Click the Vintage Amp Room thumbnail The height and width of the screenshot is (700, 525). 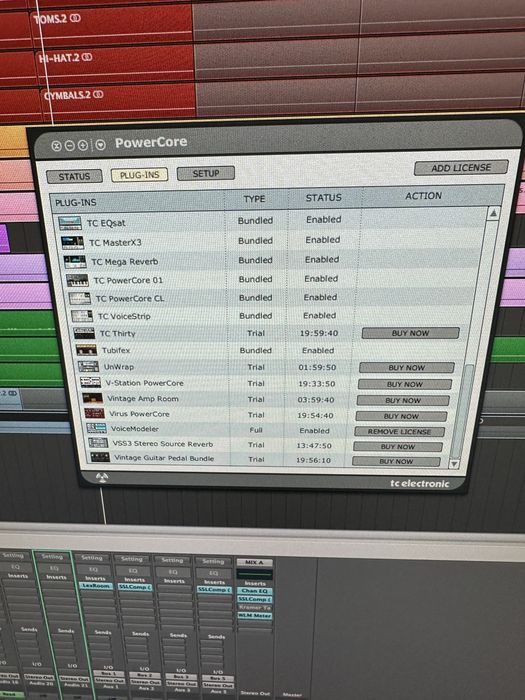point(92,398)
